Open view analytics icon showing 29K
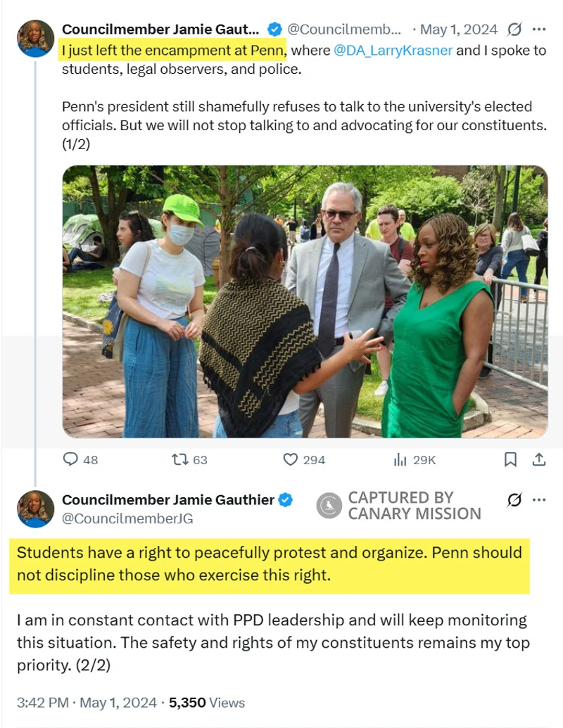The width and height of the screenshot is (563, 728). [400, 459]
